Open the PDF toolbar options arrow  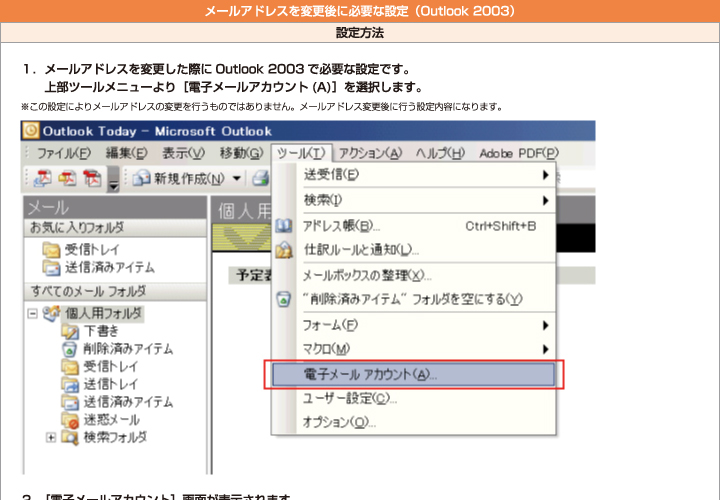(x=113, y=179)
